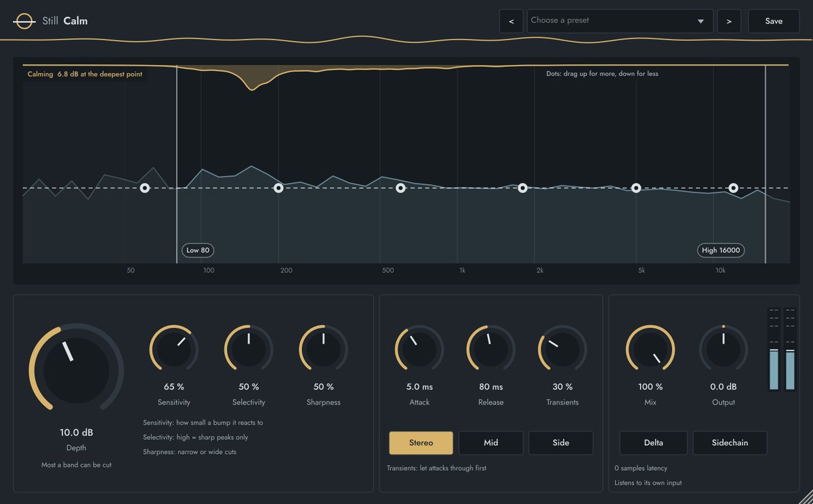Click the Transients knob
Screen dimensions: 813x504
[562, 350]
